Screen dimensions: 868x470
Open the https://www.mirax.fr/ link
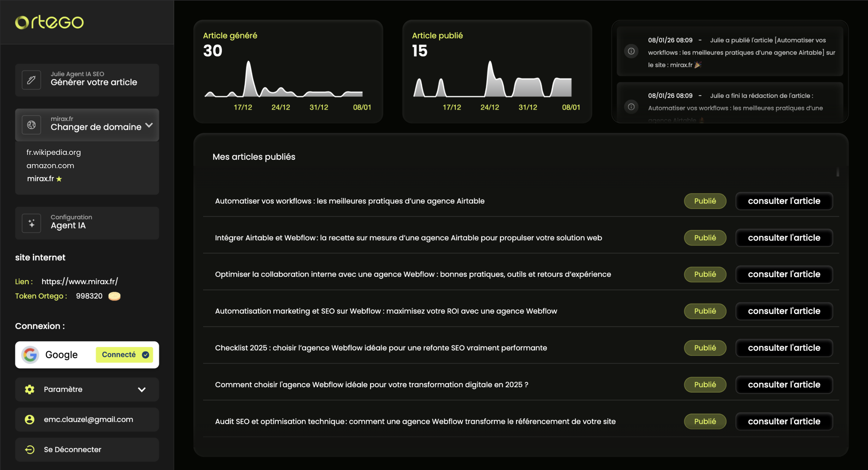[x=80, y=281]
